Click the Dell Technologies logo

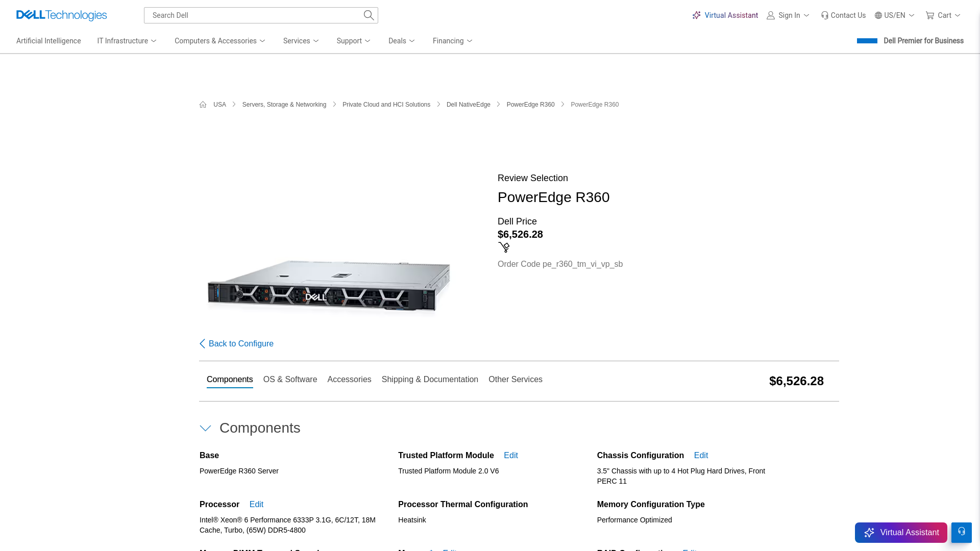click(61, 15)
